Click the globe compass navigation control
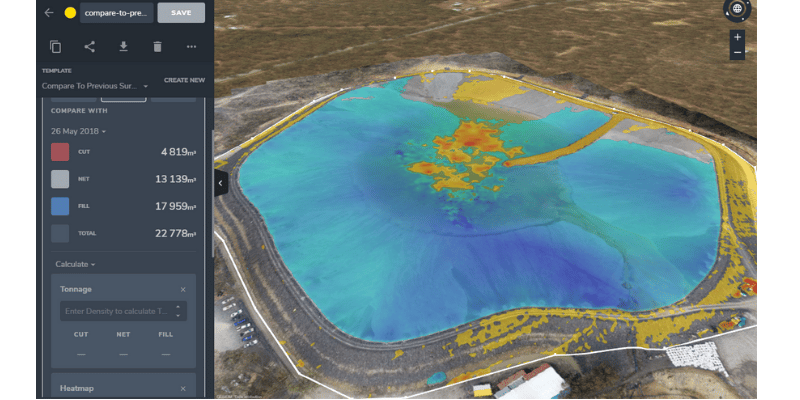Image resolution: width=800 pixels, height=400 pixels. click(x=737, y=10)
